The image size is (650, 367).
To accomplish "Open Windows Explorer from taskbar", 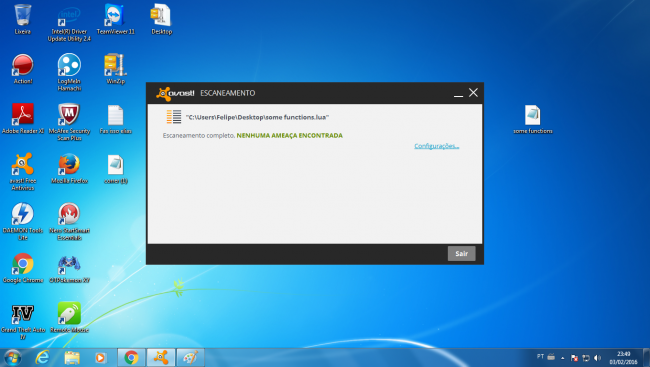I will point(72,357).
